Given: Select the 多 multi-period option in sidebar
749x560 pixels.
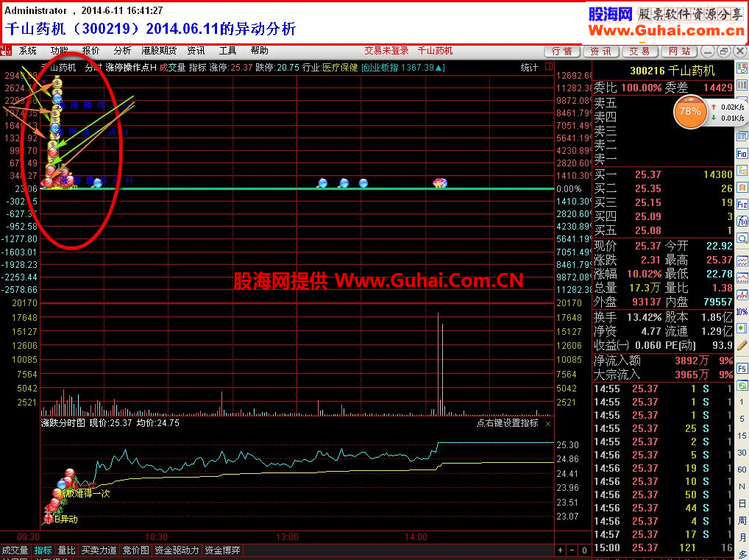Looking at the screenshot, I should [742, 553].
